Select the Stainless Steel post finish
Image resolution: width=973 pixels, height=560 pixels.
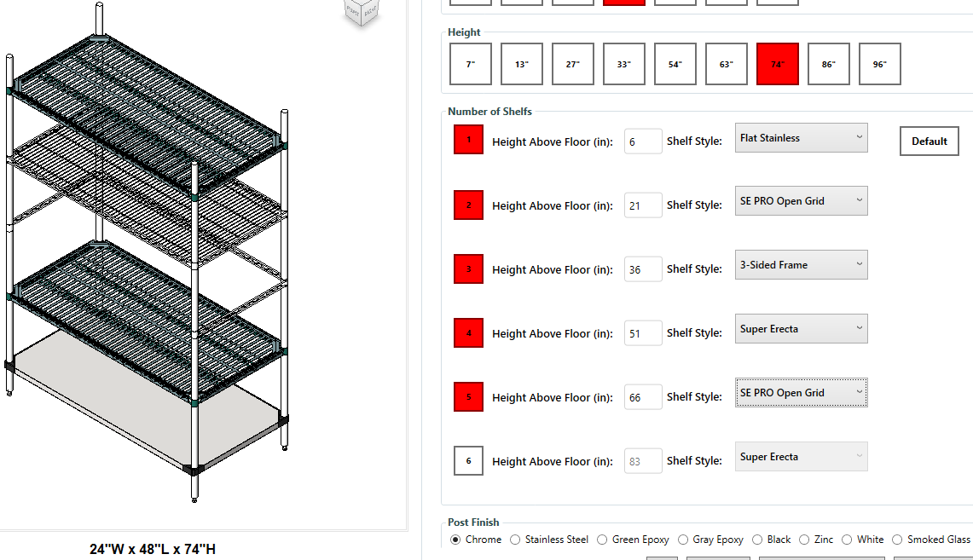[x=515, y=539]
